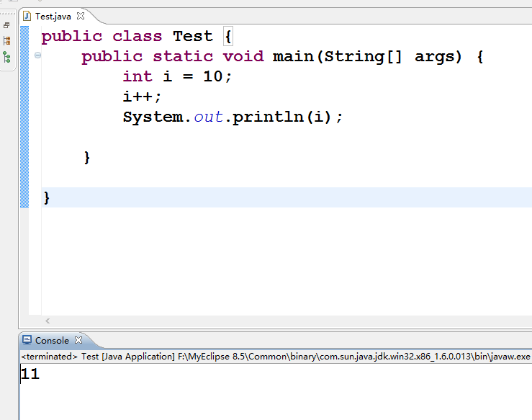The image size is (532, 420).
Task: Click the final closing brace on highlighted line
Action: pos(47,197)
